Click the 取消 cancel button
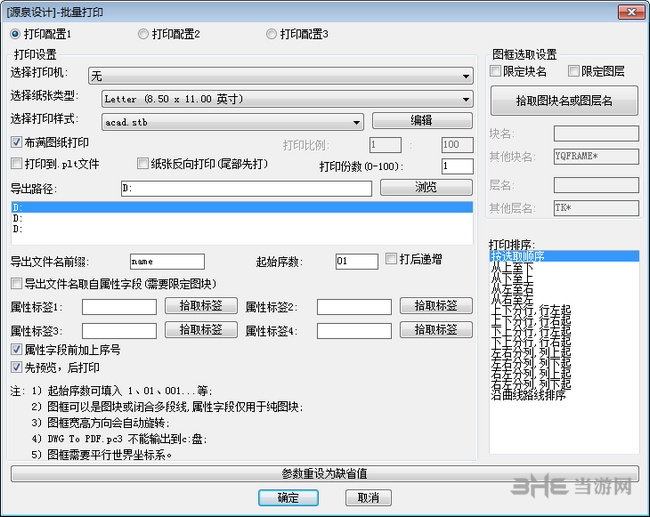Viewport: 650px width, 517px height. click(368, 498)
